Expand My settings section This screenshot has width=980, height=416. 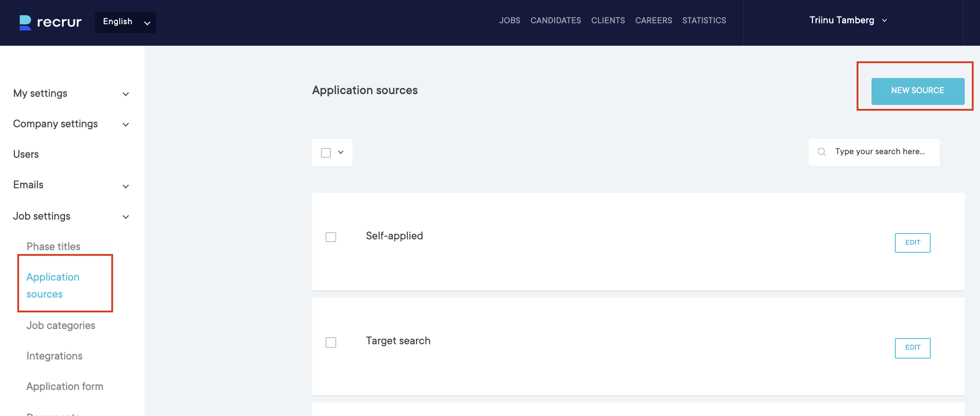point(126,94)
